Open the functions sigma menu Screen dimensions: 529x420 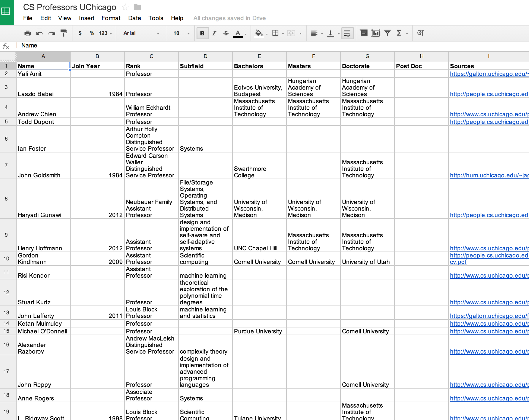[x=399, y=33]
